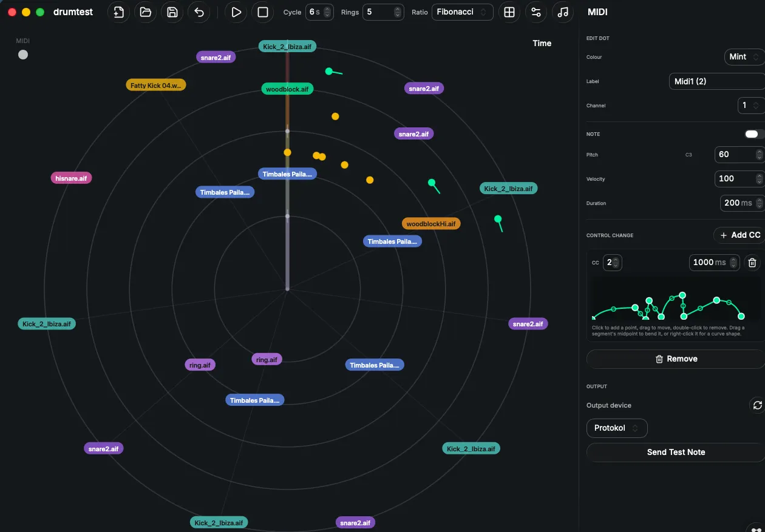Viewport: 765px width, 532px height.
Task: Open the Colour Mint dropdown
Action: [x=744, y=56]
